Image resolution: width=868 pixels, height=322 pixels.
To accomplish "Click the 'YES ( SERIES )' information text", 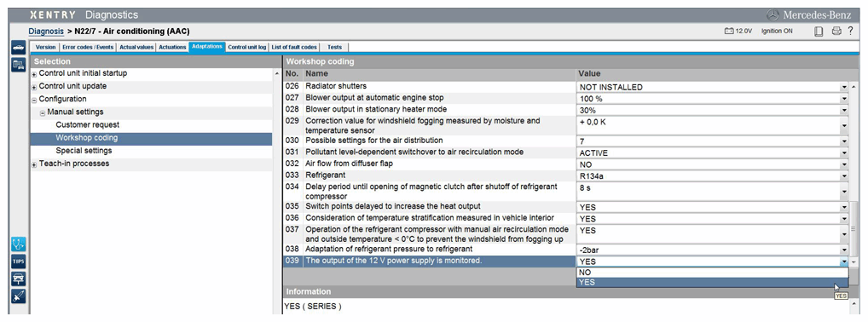I will point(313,306).
